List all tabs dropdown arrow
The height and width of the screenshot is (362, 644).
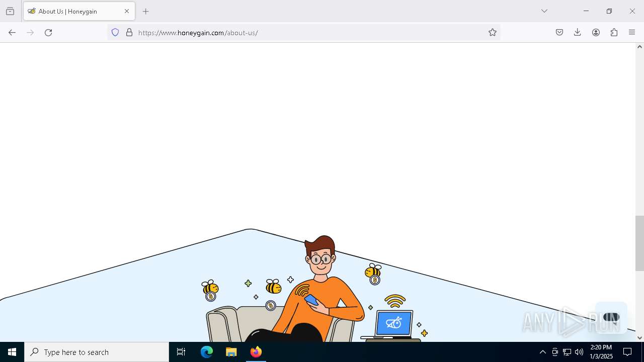pyautogui.click(x=544, y=11)
